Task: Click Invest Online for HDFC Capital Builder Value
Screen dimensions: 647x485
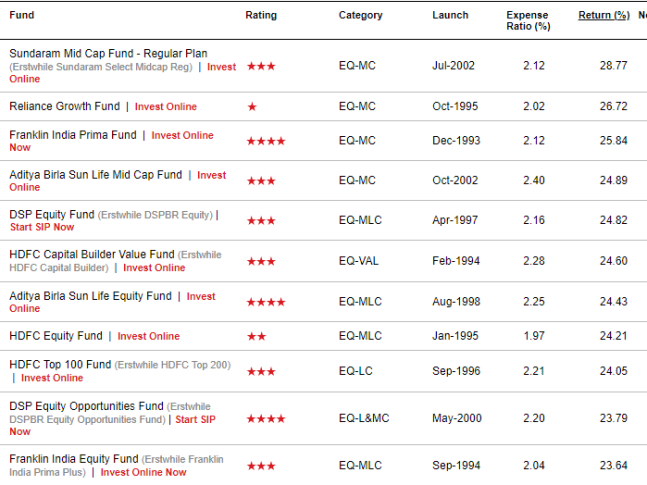Action: click(x=154, y=268)
